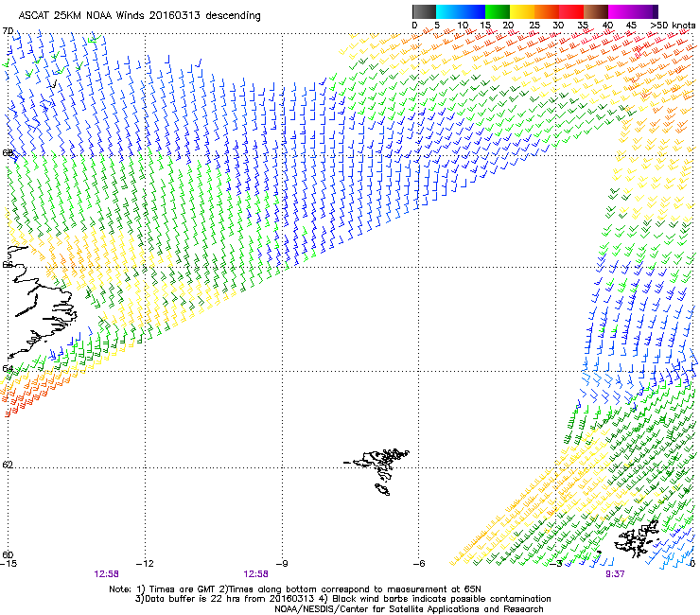
Task: Click the orange 25-30 knots legend segment
Action: (547, 11)
